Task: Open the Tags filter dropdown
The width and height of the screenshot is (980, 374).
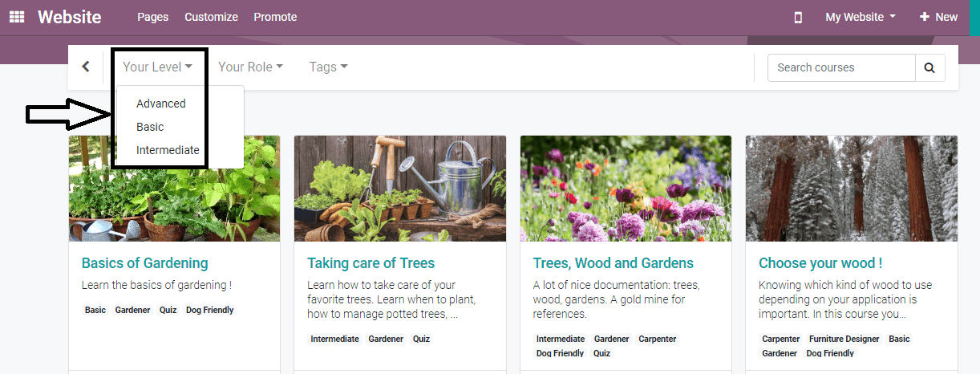Action: pos(328,67)
